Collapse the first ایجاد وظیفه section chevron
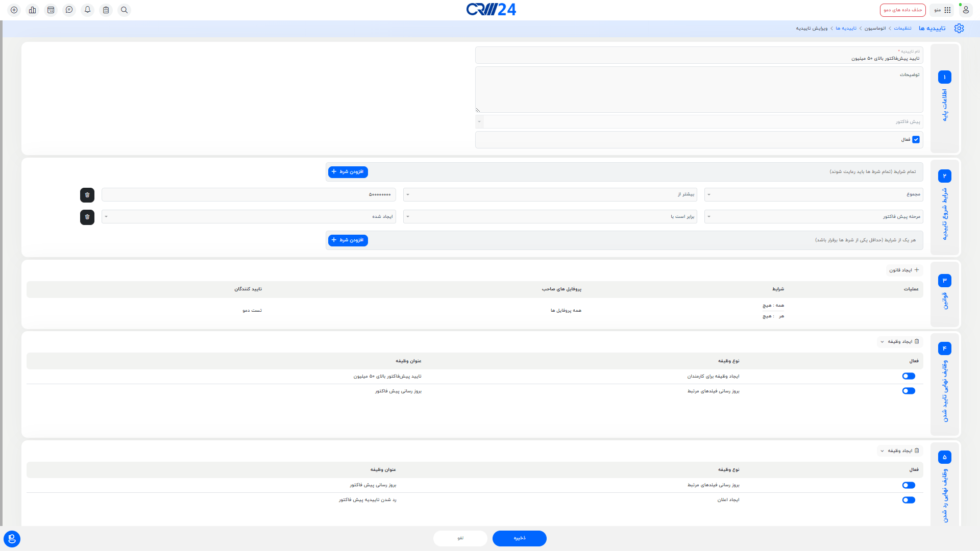This screenshot has height=551, width=980. (881, 342)
